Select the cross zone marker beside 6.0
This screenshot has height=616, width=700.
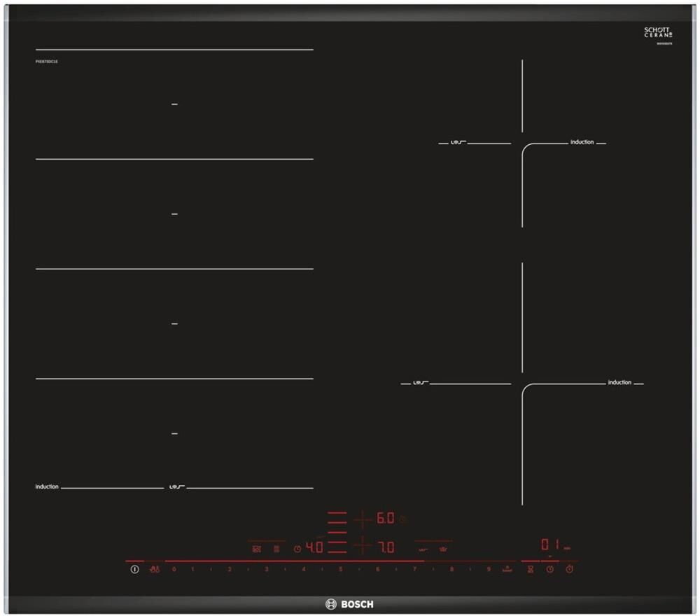pos(362,519)
